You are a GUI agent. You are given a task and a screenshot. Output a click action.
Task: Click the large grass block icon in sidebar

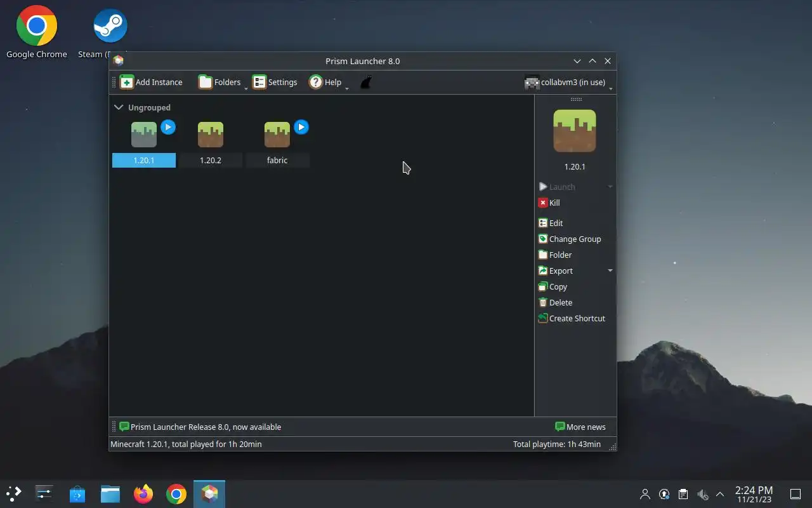click(575, 131)
